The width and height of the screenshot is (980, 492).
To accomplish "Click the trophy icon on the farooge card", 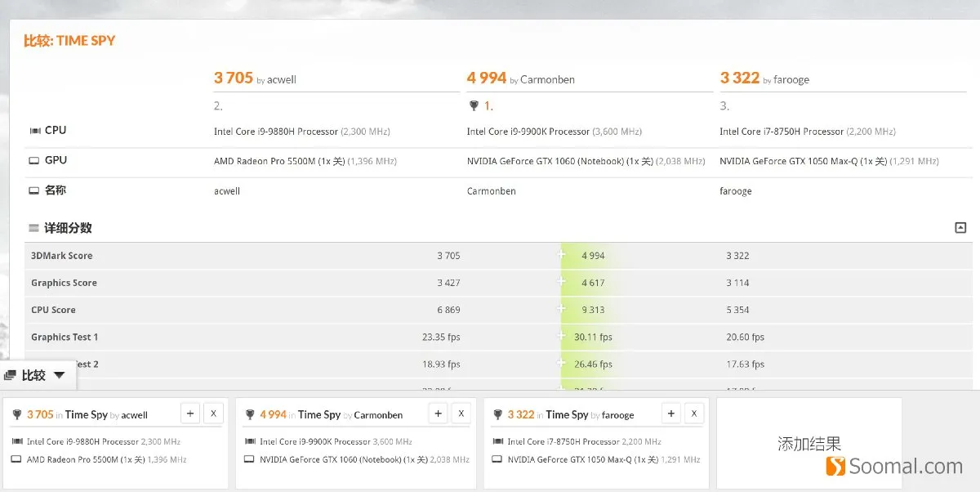I will click(x=497, y=415).
